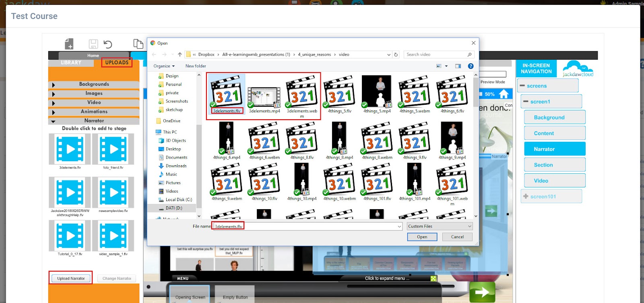Select the Content item under screen1
Viewport: 644px width, 303px height.
coord(555,133)
